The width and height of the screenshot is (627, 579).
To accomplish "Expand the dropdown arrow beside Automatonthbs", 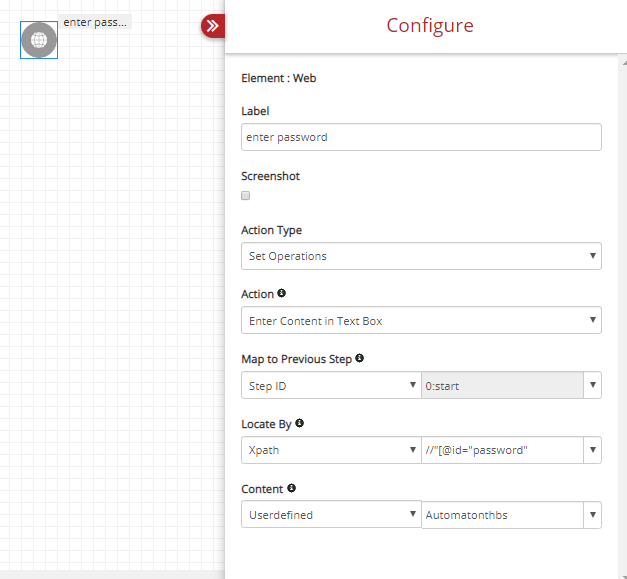I will click(x=593, y=515).
